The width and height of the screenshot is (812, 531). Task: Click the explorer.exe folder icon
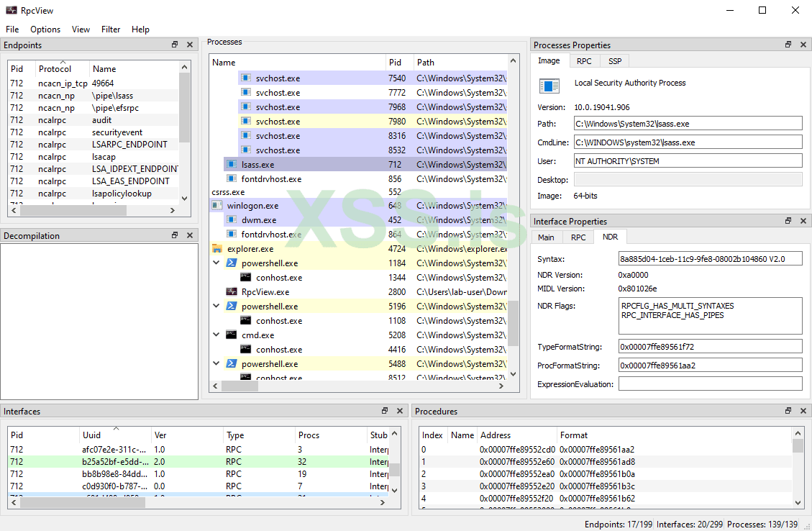coord(217,249)
